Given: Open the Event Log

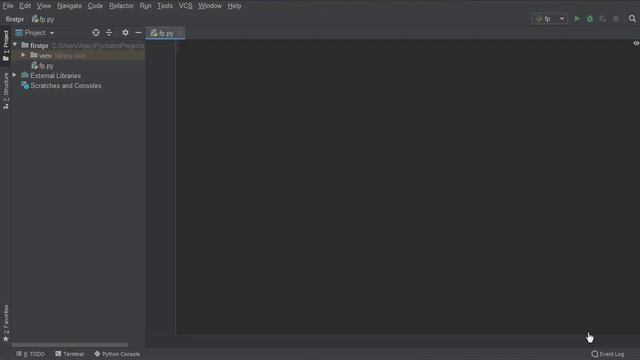Looking at the screenshot, I should click(x=608, y=354).
